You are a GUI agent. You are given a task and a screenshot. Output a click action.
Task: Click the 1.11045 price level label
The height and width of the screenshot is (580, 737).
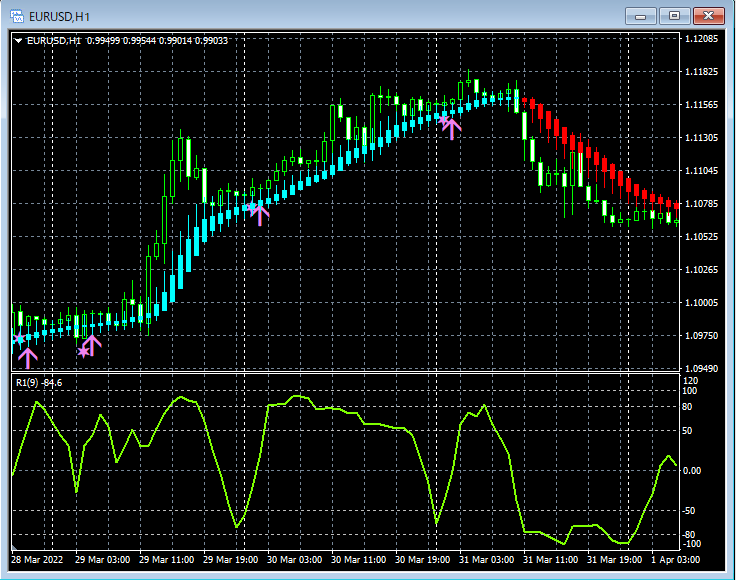pyautogui.click(x=701, y=171)
